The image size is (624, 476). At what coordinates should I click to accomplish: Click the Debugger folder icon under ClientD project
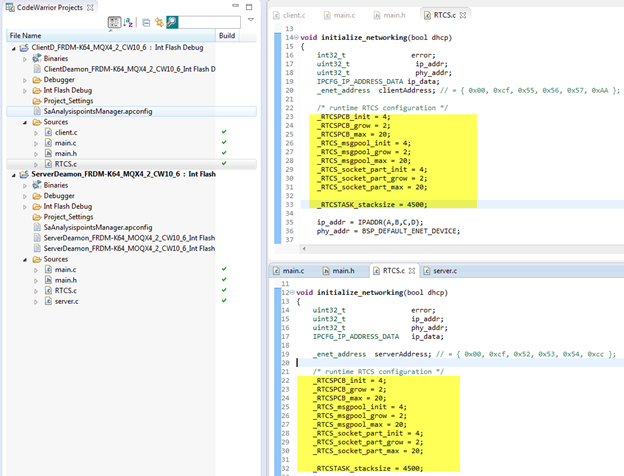coord(37,80)
